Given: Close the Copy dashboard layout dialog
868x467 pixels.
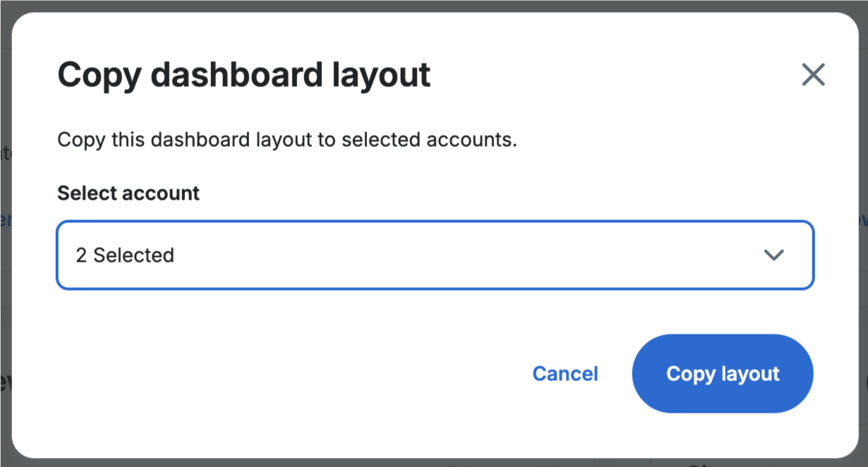Looking at the screenshot, I should [x=813, y=74].
